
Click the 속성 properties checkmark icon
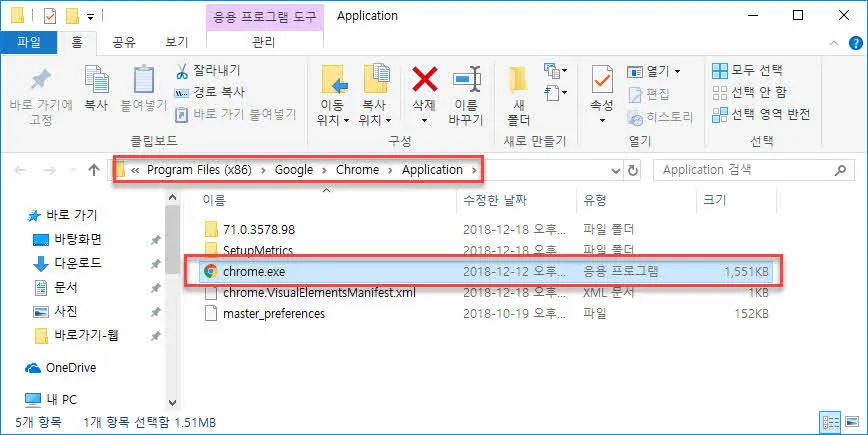click(x=602, y=80)
